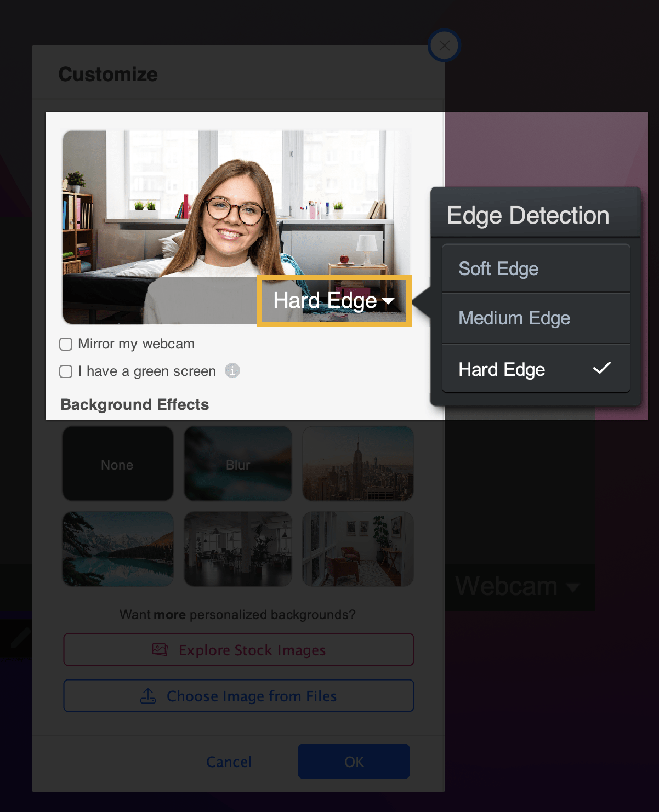
Task: Select the mountain lake background thumbnail
Action: pyautogui.click(x=118, y=549)
